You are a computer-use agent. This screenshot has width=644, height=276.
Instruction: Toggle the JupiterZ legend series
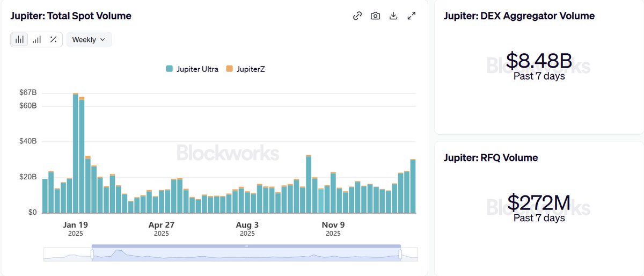click(x=246, y=69)
